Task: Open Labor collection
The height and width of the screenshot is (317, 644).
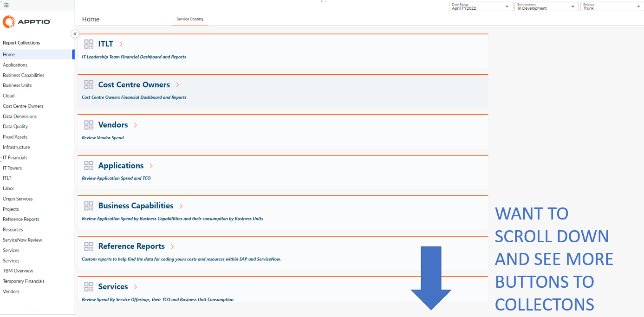Action: [x=8, y=188]
